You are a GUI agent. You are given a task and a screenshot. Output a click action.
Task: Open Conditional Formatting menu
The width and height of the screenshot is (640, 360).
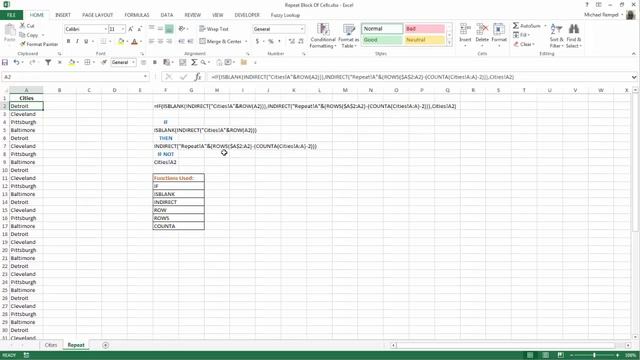(x=323, y=36)
